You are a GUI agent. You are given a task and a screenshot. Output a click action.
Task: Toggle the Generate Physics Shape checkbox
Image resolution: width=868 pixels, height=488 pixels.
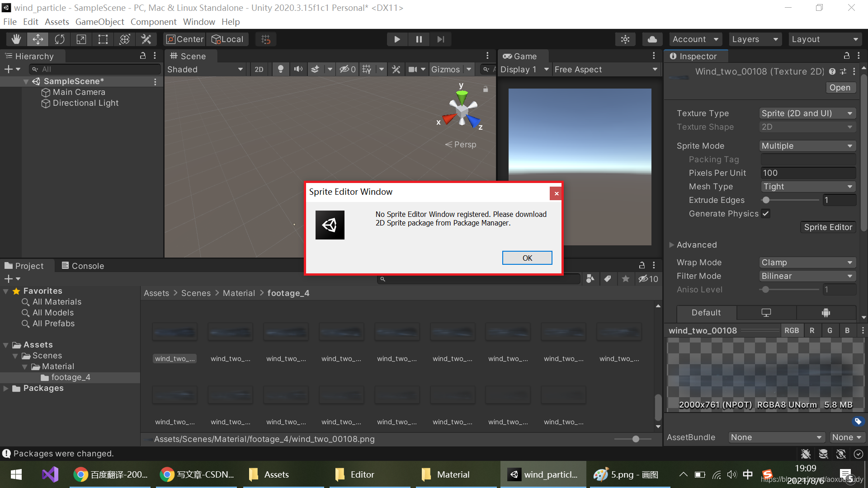point(765,213)
